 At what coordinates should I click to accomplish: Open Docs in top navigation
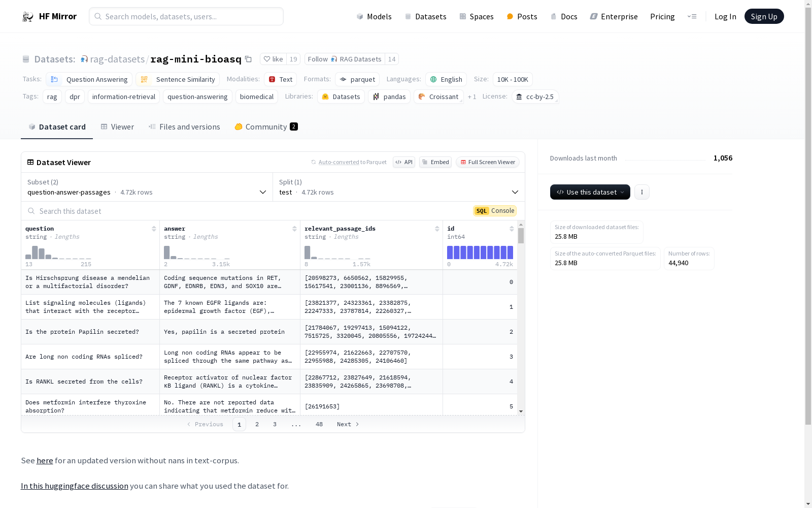click(564, 17)
